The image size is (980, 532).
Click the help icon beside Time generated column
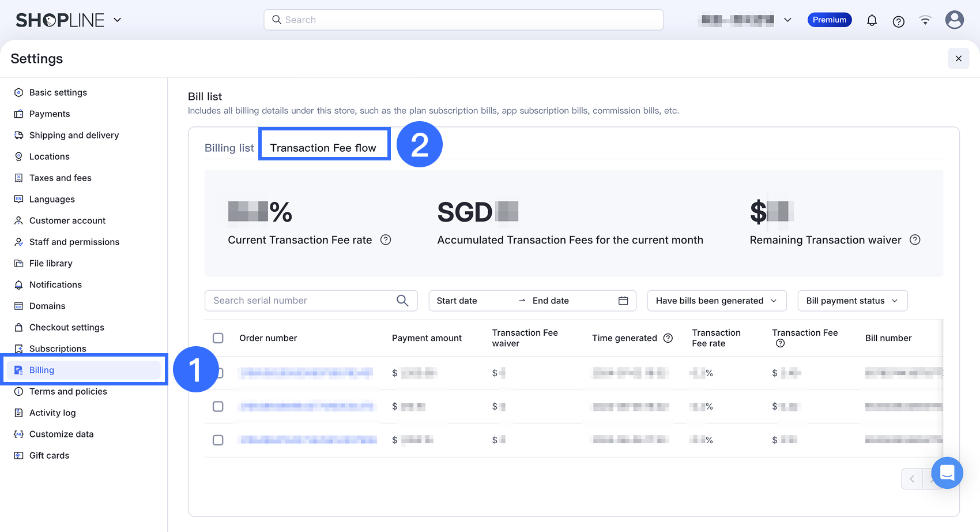click(668, 338)
